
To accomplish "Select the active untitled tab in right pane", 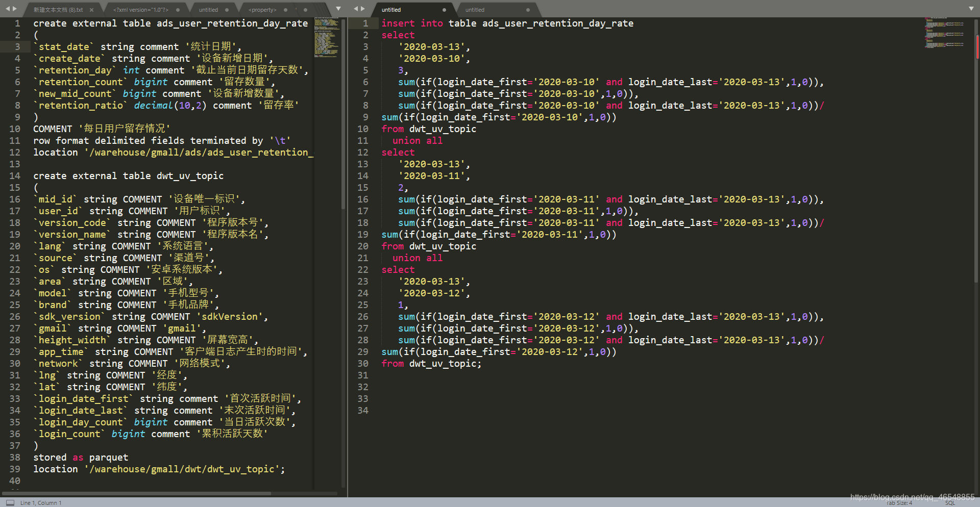I will [391, 10].
